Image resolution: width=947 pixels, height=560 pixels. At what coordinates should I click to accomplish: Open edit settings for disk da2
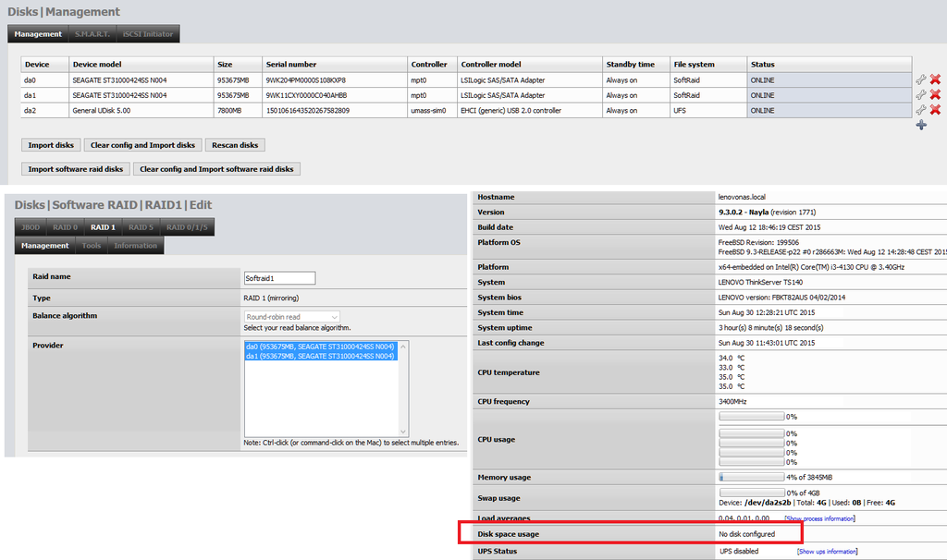(920, 110)
